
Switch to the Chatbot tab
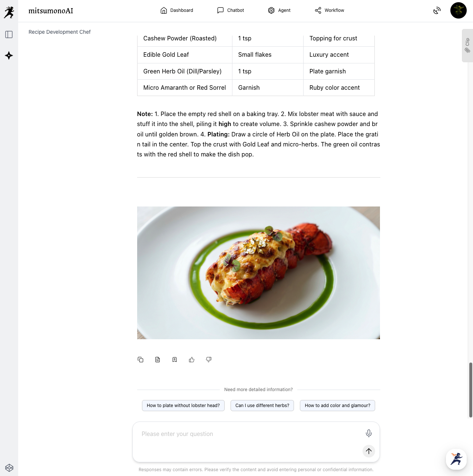[231, 10]
